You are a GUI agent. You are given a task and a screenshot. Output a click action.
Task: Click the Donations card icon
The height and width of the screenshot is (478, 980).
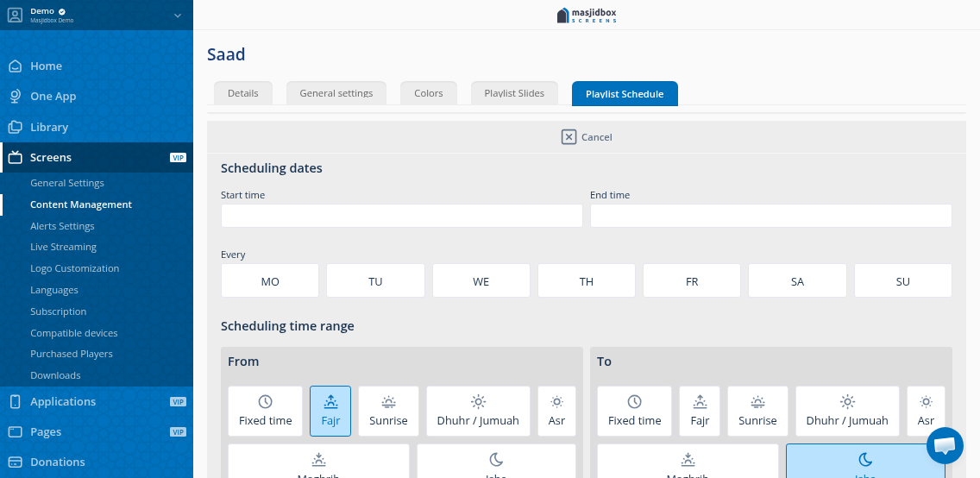tap(15, 462)
